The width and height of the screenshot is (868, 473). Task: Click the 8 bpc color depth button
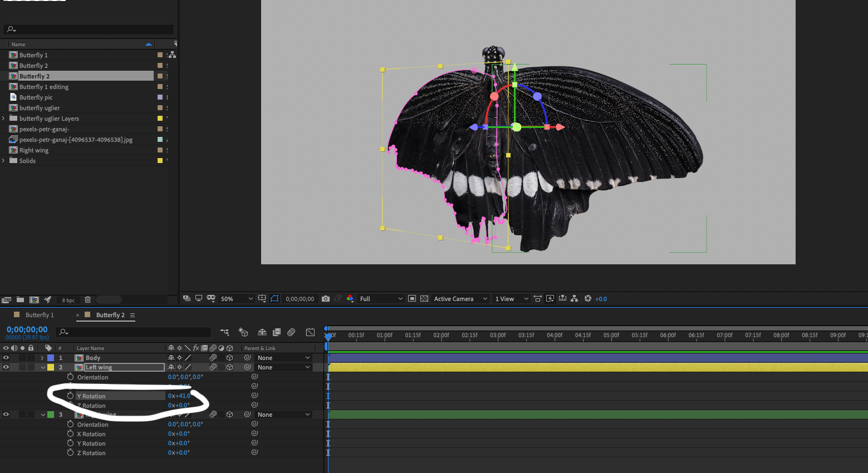click(67, 299)
